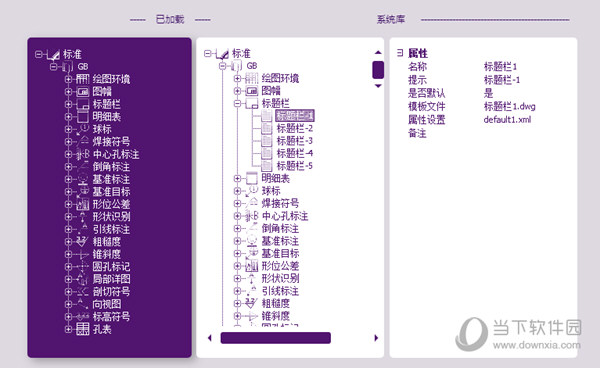Expand 焊接符号 in system library tree
The image size is (600, 368).
(238, 203)
